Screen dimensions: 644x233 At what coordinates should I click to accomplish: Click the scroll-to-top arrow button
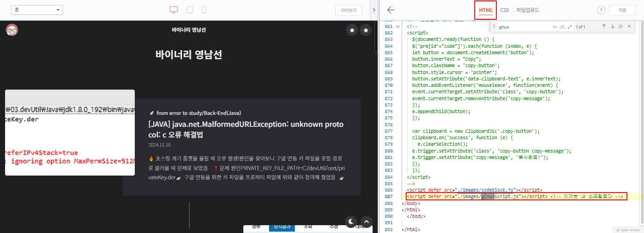coord(366,222)
